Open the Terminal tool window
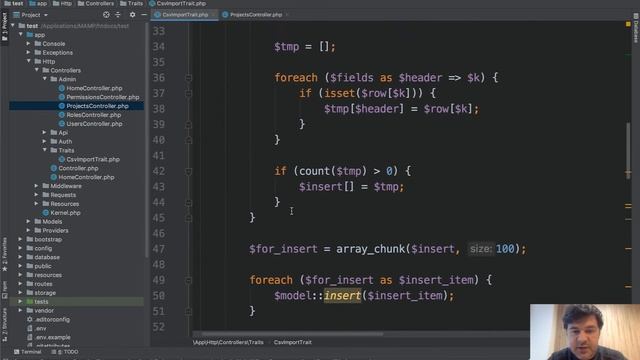 click(28, 352)
